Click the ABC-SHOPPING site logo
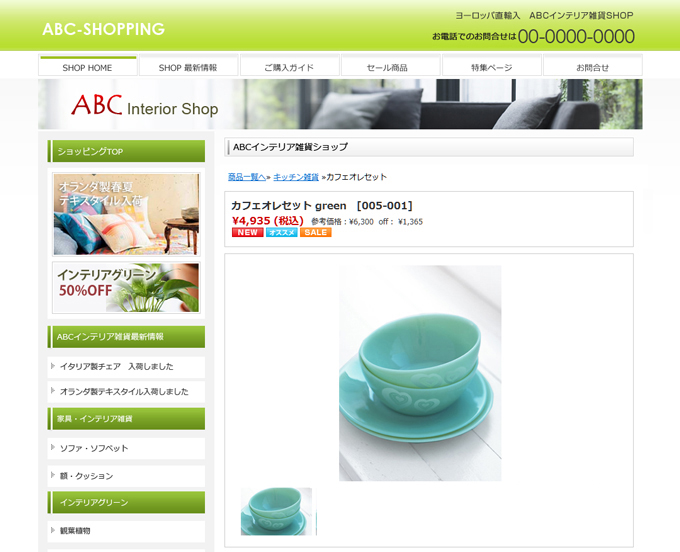The height and width of the screenshot is (552, 680). (104, 29)
